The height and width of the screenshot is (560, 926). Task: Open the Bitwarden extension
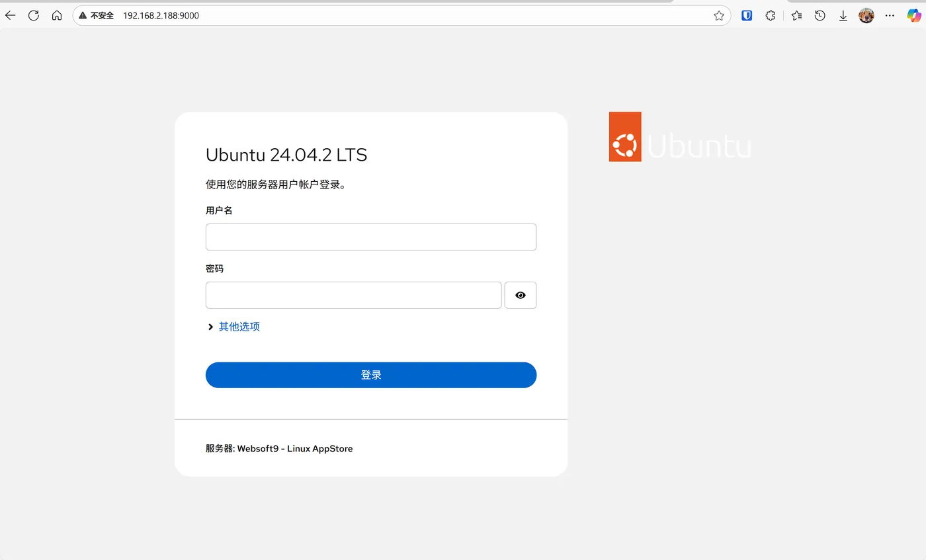(x=747, y=15)
